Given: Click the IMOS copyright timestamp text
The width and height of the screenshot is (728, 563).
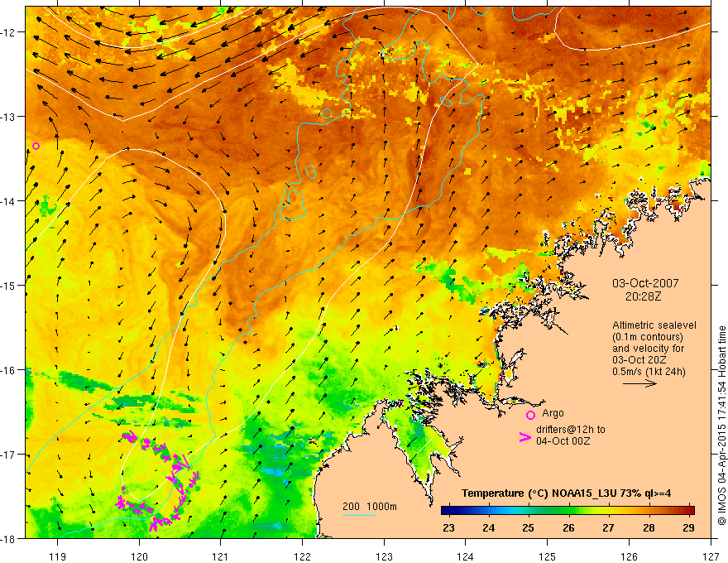Looking at the screenshot, I should click(721, 426).
